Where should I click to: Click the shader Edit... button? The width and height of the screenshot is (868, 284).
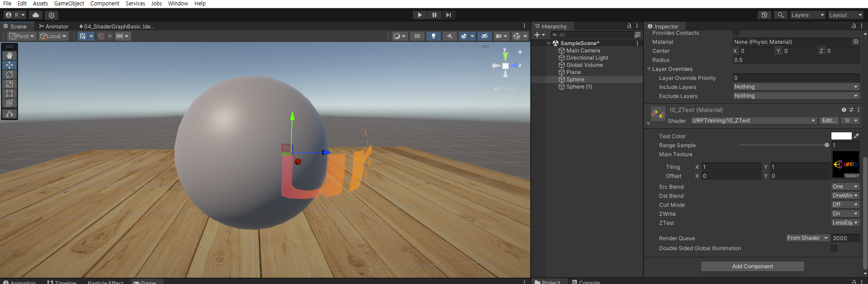(x=829, y=121)
